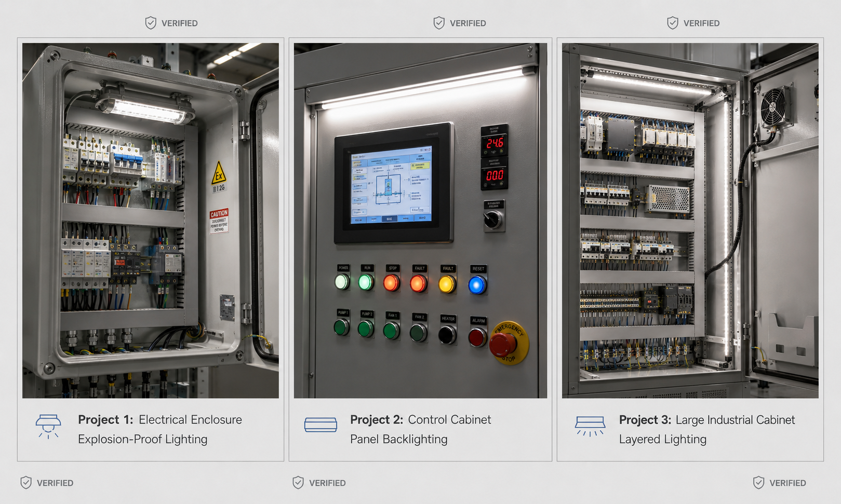
Task: Click the white POWER indicator lamp
Action: click(342, 282)
